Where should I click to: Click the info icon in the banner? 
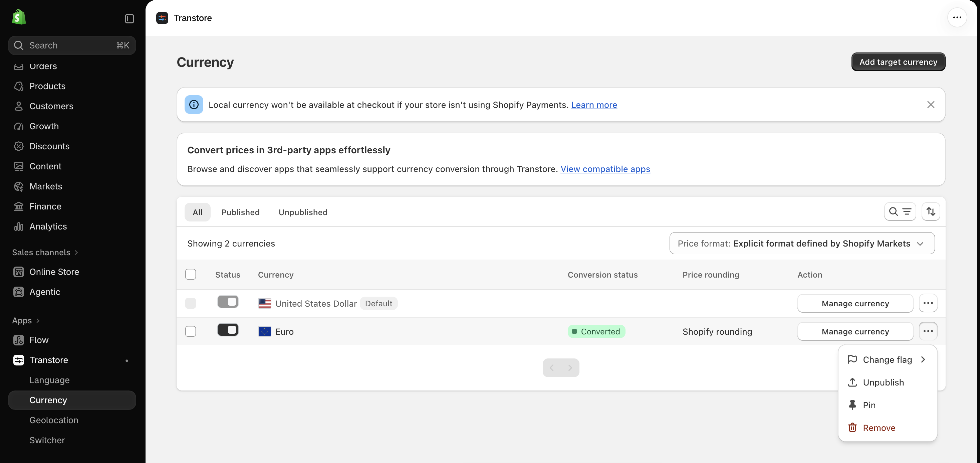(194, 105)
